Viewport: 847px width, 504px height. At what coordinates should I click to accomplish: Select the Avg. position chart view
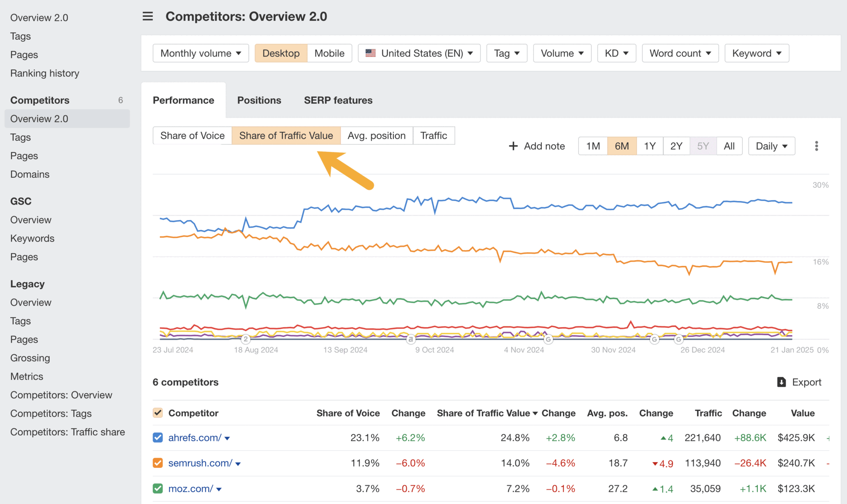(376, 135)
